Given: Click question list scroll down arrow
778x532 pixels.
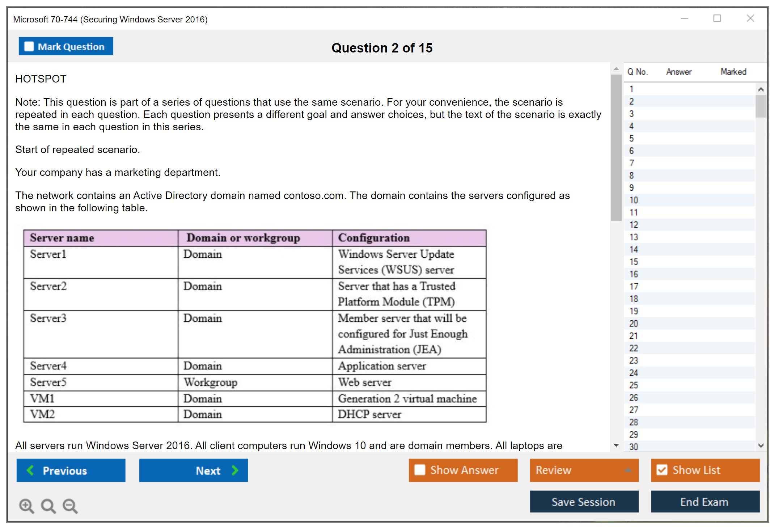Looking at the screenshot, I should click(761, 446).
